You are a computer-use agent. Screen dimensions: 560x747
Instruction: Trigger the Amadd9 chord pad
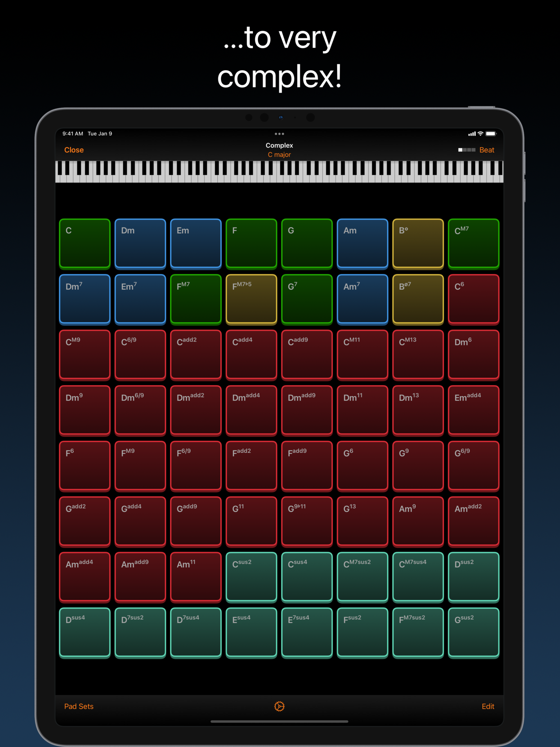[140, 577]
